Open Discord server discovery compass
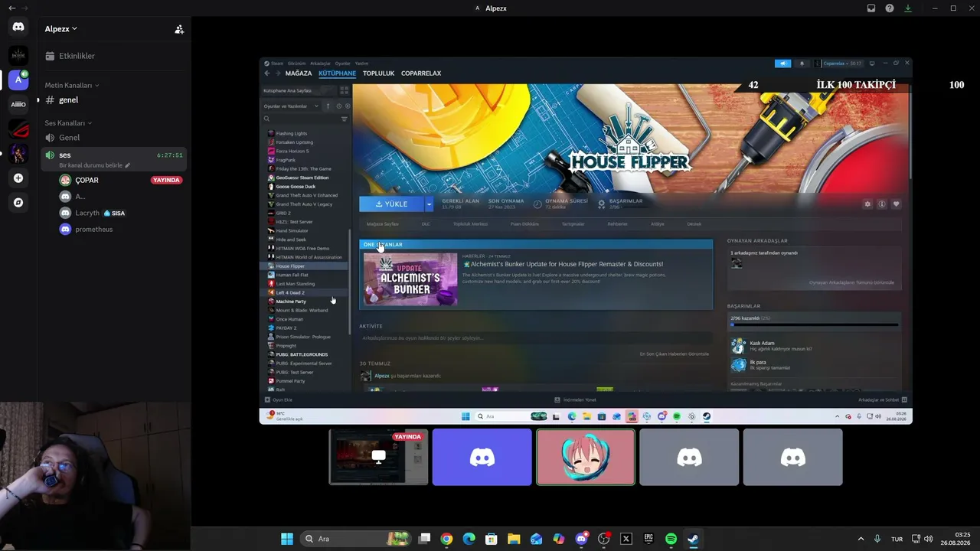This screenshot has width=980, height=551. point(18,203)
